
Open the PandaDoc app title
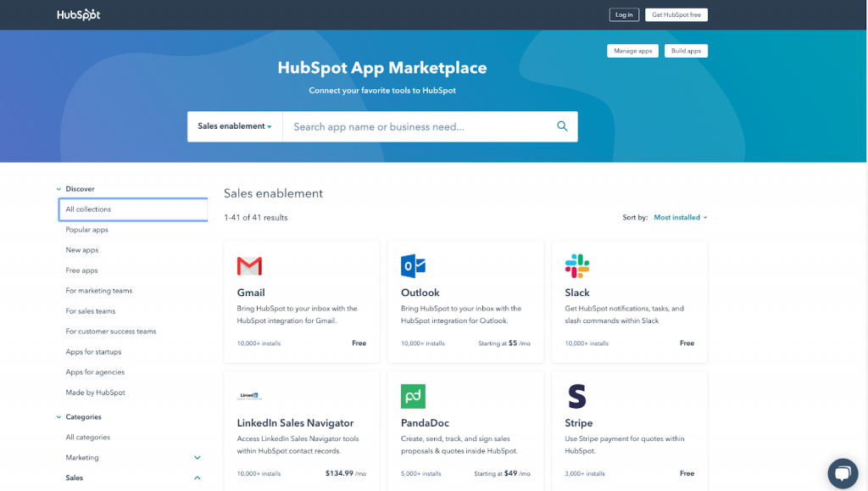[425, 423]
